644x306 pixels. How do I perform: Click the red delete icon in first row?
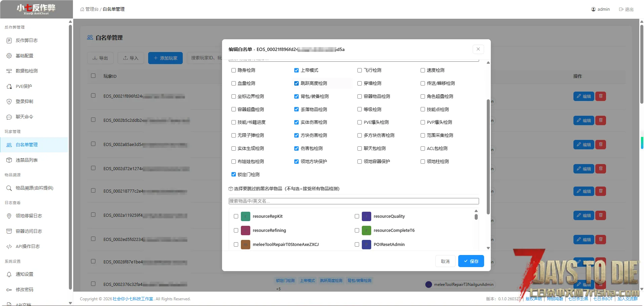click(601, 96)
